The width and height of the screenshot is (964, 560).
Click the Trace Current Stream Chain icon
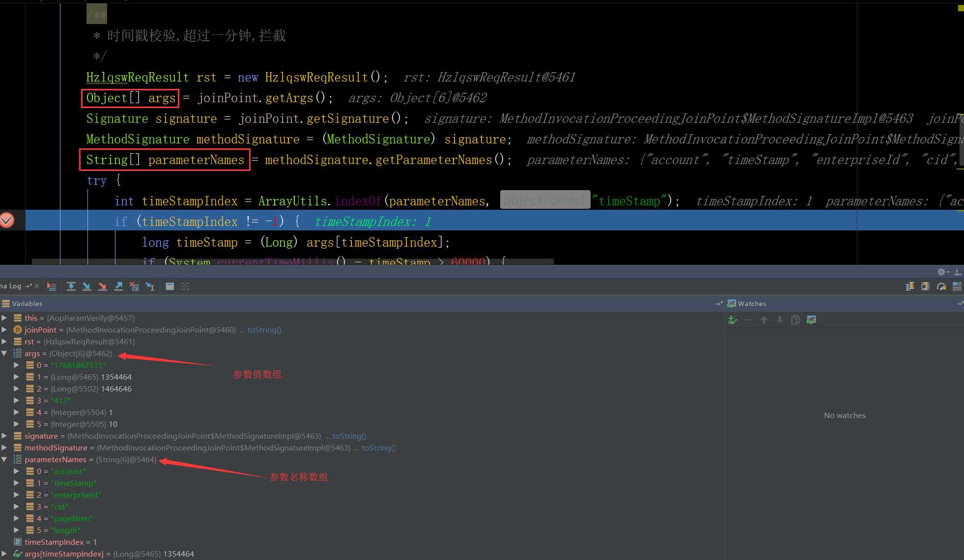click(x=185, y=286)
